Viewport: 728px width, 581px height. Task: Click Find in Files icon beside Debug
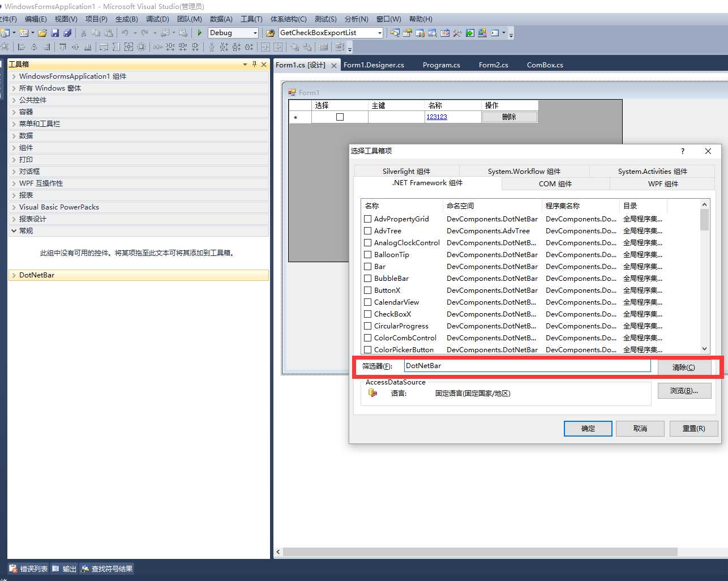point(271,33)
